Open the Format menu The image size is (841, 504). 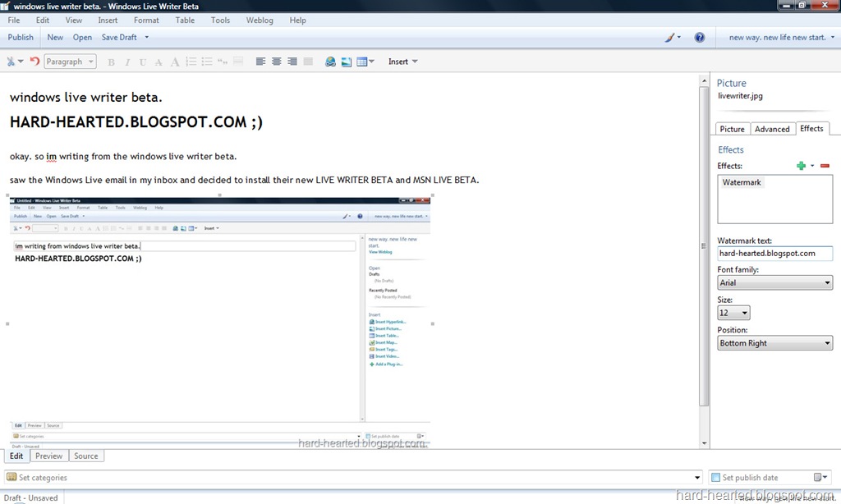coord(146,21)
